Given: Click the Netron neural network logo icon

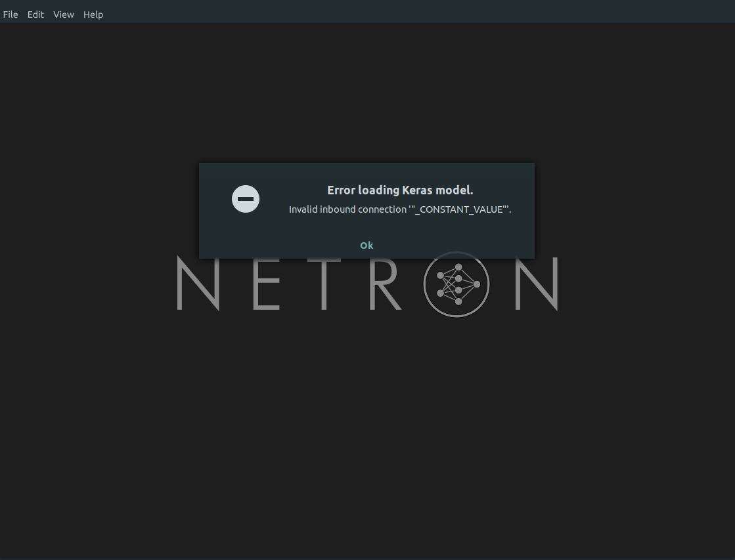Looking at the screenshot, I should [456, 284].
